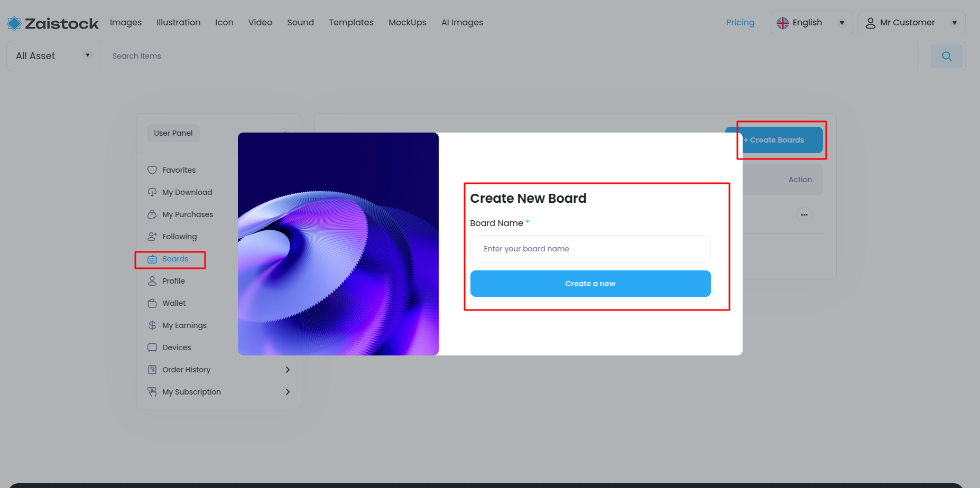The width and height of the screenshot is (980, 488).
Task: Open the Wallet page
Action: pos(174,303)
